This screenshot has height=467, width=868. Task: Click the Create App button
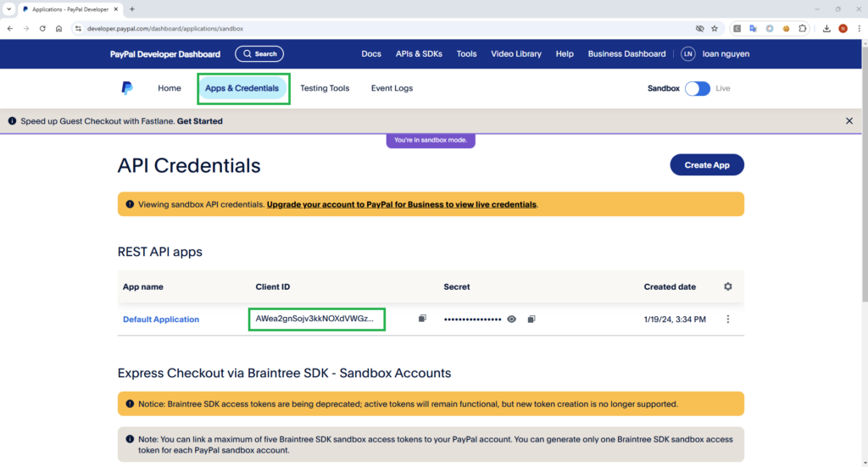706,164
